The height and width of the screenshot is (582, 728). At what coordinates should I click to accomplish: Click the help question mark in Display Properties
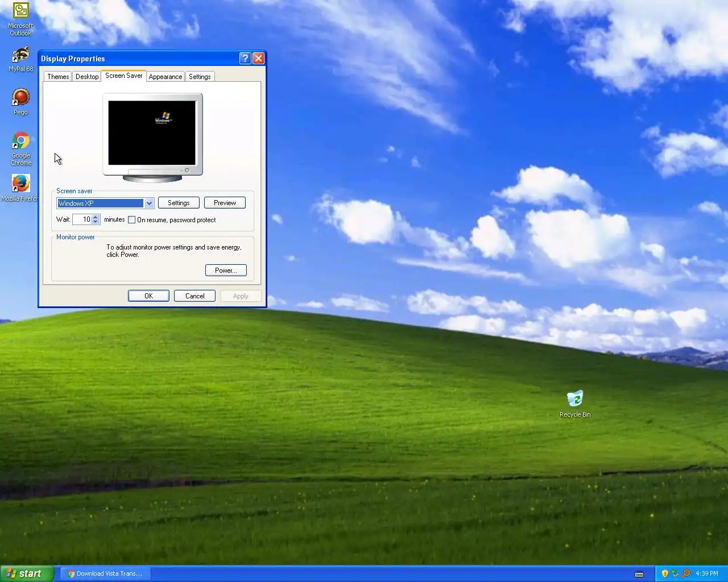point(245,58)
